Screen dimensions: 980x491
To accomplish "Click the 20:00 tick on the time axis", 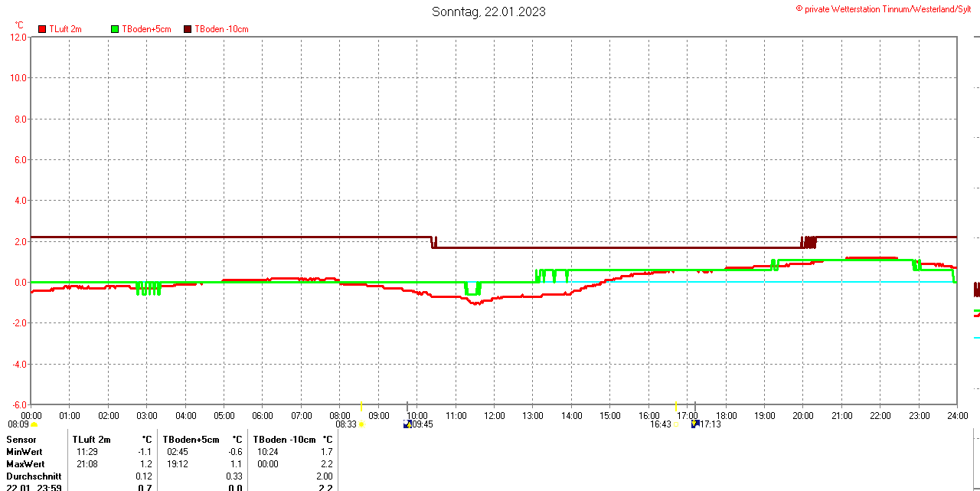I will tap(802, 416).
